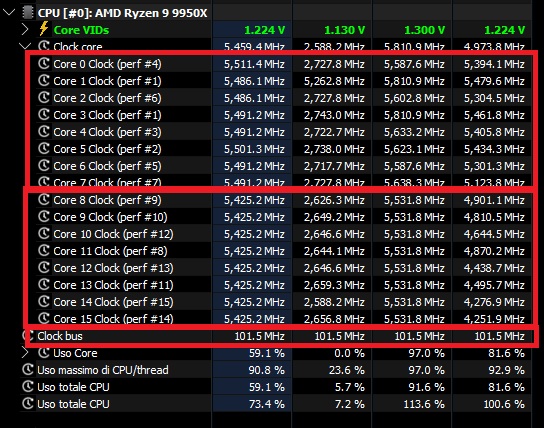Select the Core 11 Clock (perf #8) label
This screenshot has width=544, height=428.
tap(110, 251)
